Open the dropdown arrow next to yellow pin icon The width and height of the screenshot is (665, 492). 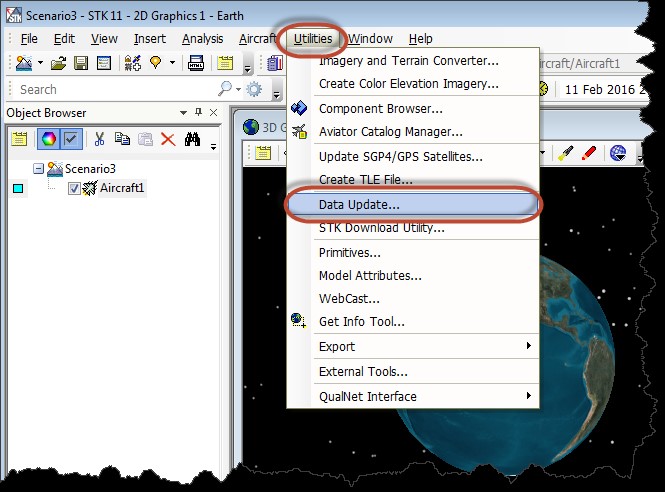click(x=172, y=63)
